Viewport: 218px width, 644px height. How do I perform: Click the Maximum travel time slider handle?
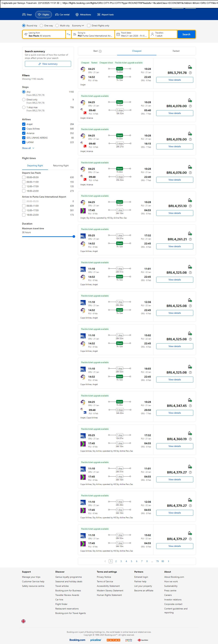pyautogui.click(x=74, y=236)
